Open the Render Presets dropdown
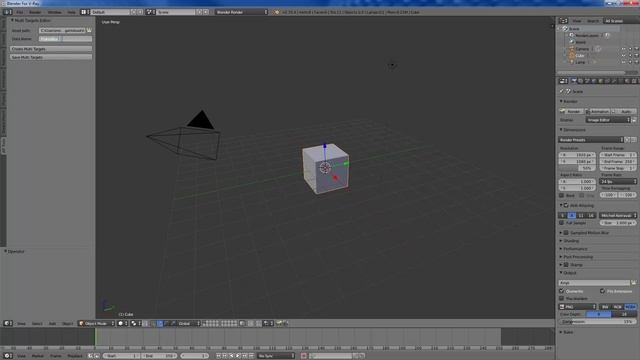 591,140
